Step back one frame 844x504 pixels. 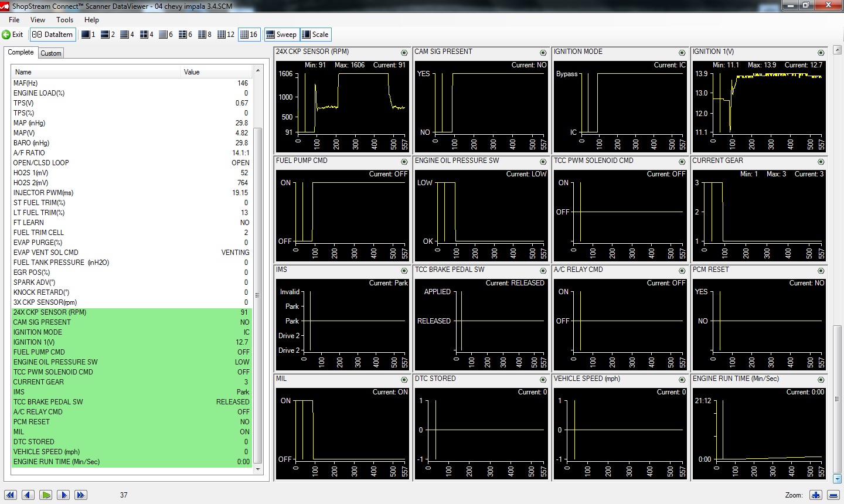28,495
